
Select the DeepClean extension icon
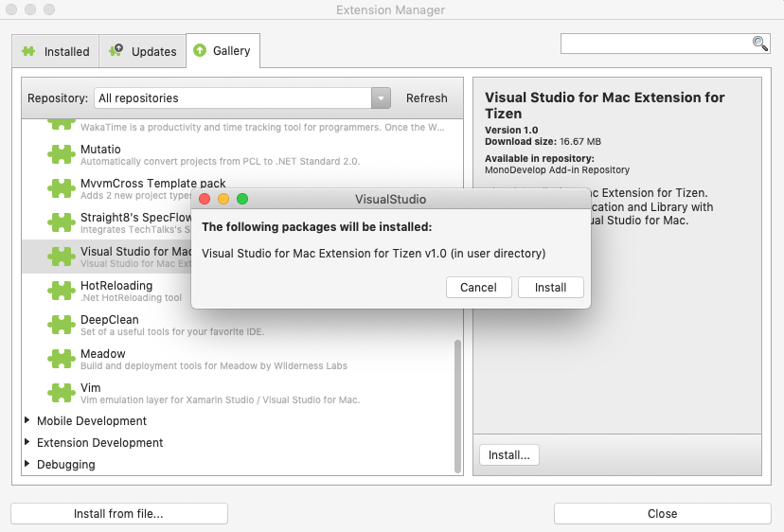62,326
